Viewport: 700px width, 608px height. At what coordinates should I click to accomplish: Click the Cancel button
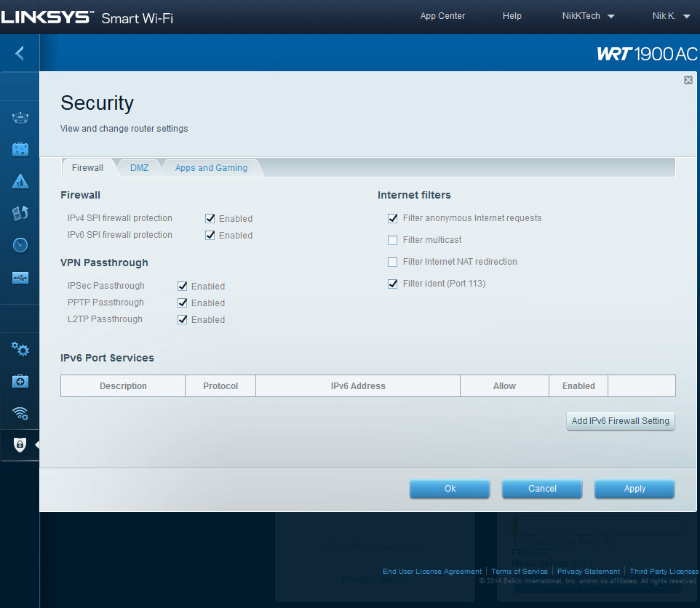pyautogui.click(x=542, y=489)
